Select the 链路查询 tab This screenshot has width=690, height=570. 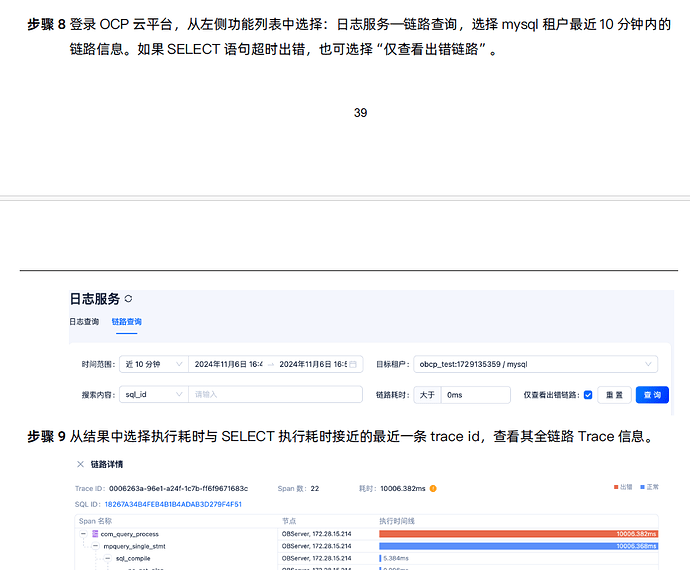126,322
